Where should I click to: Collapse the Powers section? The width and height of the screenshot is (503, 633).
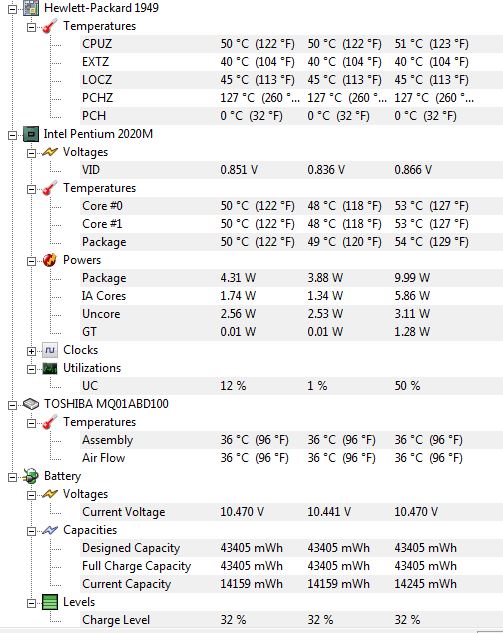pos(31,261)
